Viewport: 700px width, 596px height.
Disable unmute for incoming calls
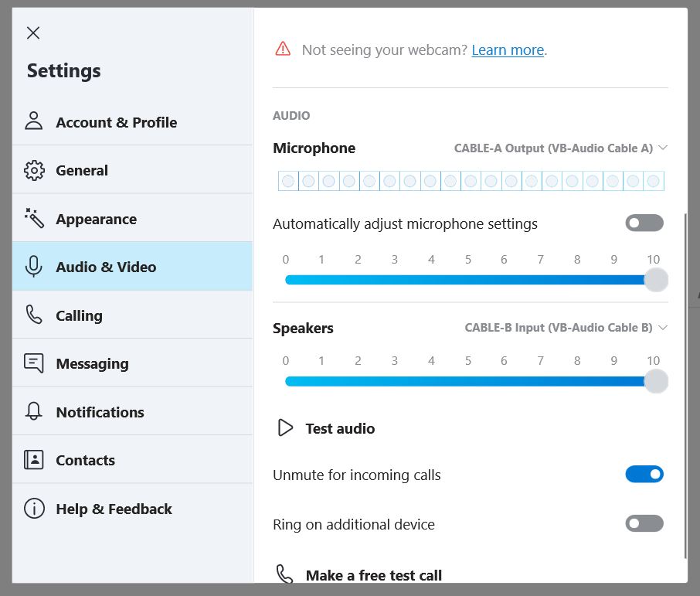pyautogui.click(x=644, y=474)
